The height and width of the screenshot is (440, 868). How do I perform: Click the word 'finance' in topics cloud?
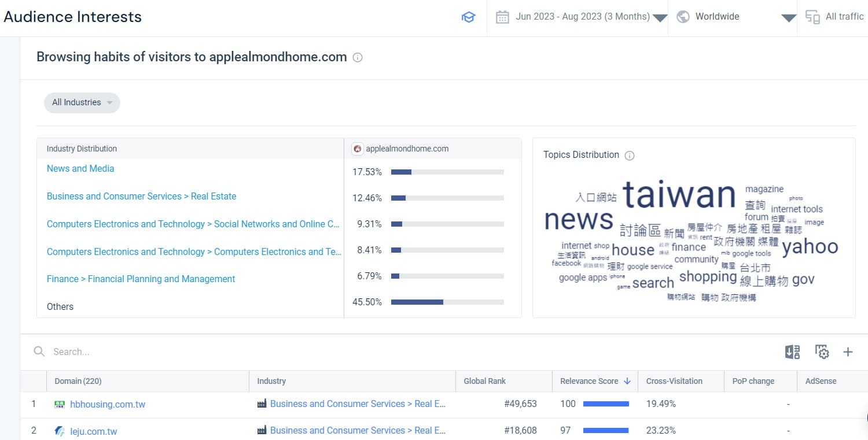click(x=689, y=247)
